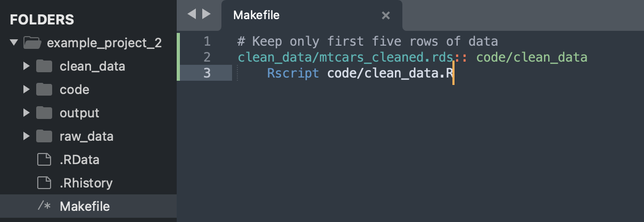The image size is (644, 222).
Task: Expand the output folder arrow
Action: pyautogui.click(x=26, y=113)
